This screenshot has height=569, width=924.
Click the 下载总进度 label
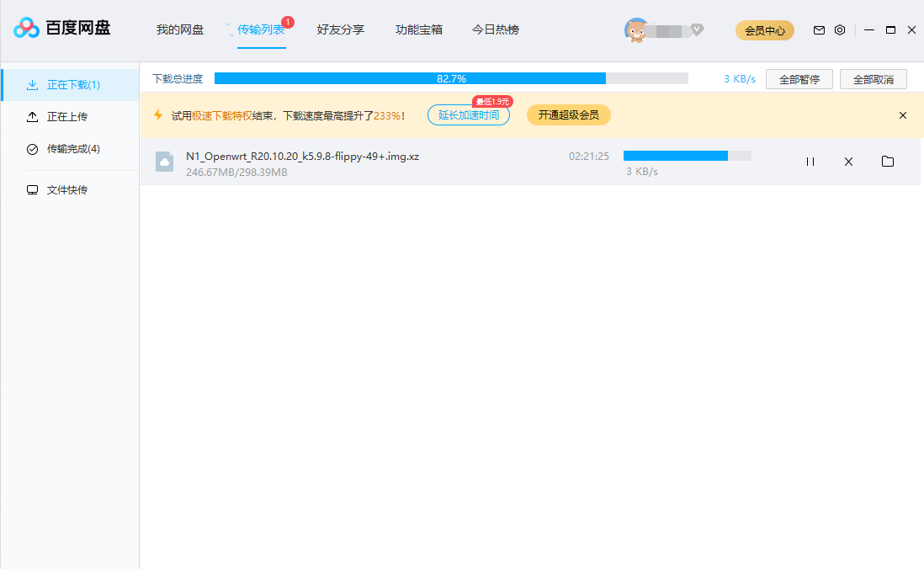coord(178,78)
